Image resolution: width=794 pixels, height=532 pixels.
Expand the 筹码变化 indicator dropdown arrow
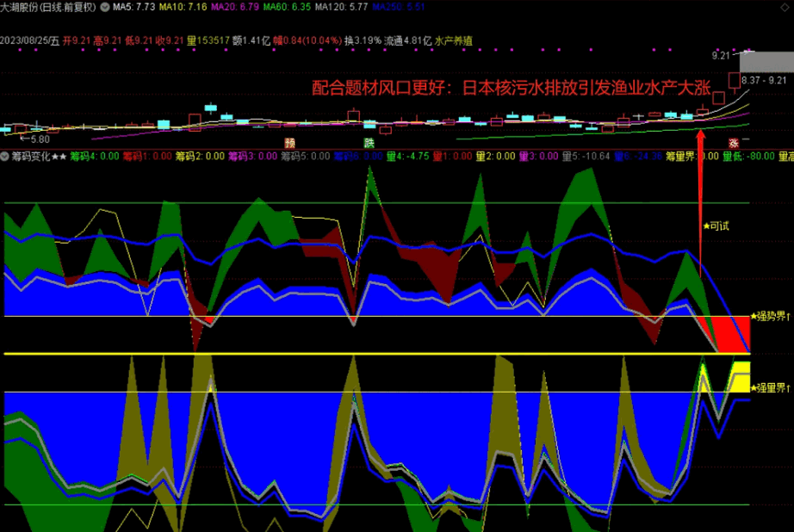[4, 157]
